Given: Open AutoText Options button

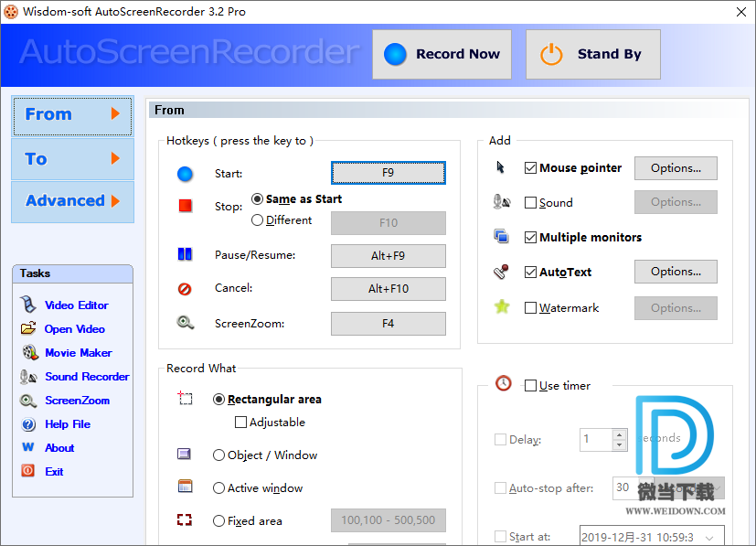Looking at the screenshot, I should point(676,271).
